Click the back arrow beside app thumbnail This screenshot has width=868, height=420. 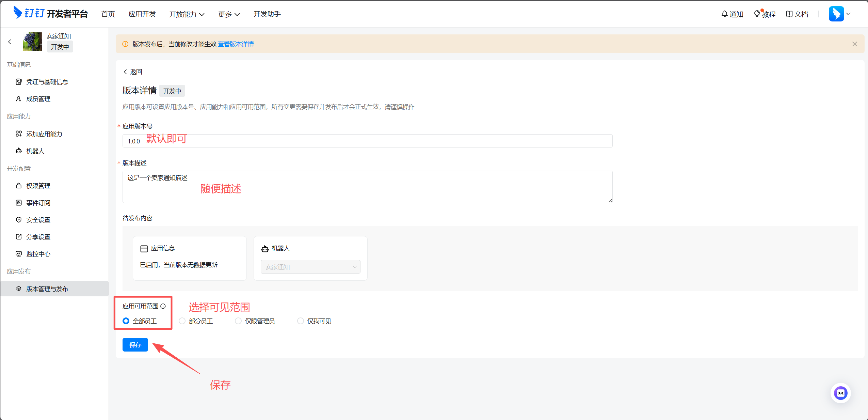click(10, 42)
